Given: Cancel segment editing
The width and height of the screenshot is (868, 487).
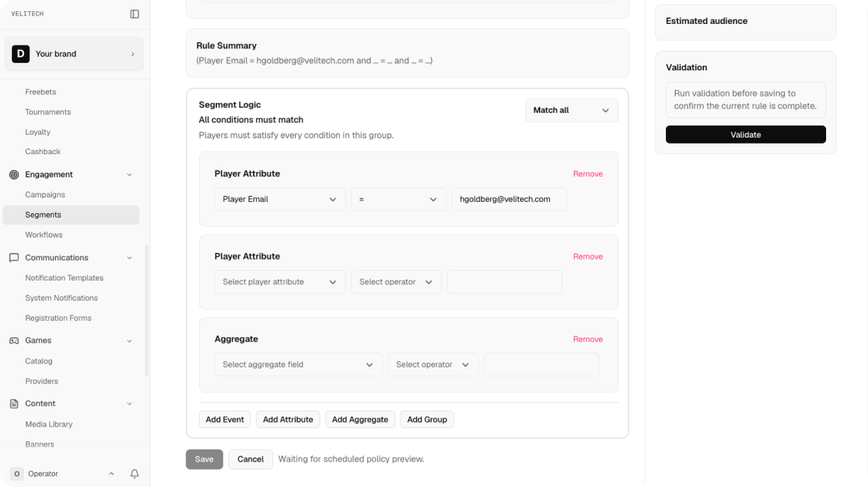Looking at the screenshot, I should tap(250, 459).
